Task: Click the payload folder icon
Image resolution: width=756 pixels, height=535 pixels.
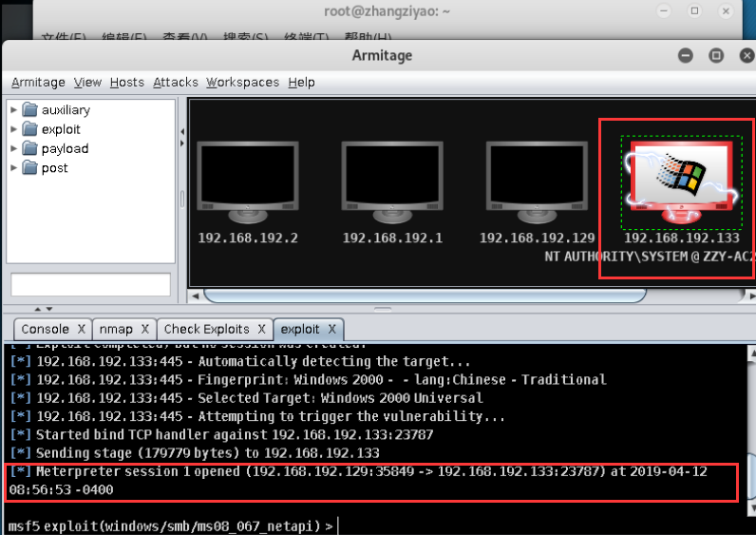Action: 29,148
